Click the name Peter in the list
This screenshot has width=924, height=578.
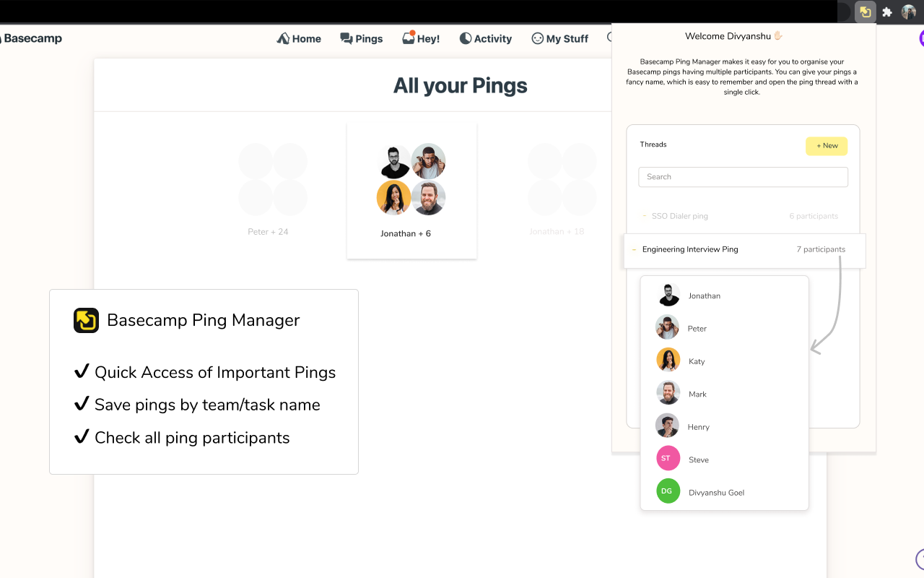pyautogui.click(x=697, y=329)
